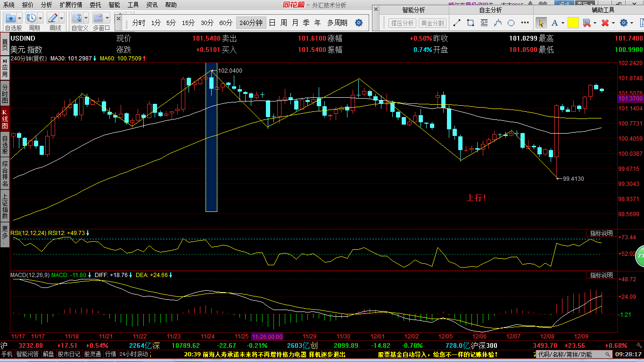This screenshot has height=362, width=644.
Task: Click the save-drawing scissors icon
Action: point(586,23)
